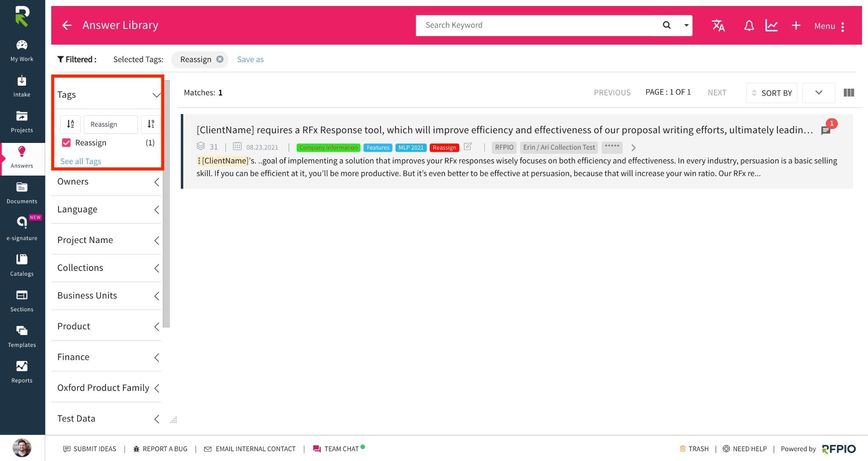Image resolution: width=868 pixels, height=461 pixels.
Task: Open the Menu with three dots
Action: pos(829,26)
